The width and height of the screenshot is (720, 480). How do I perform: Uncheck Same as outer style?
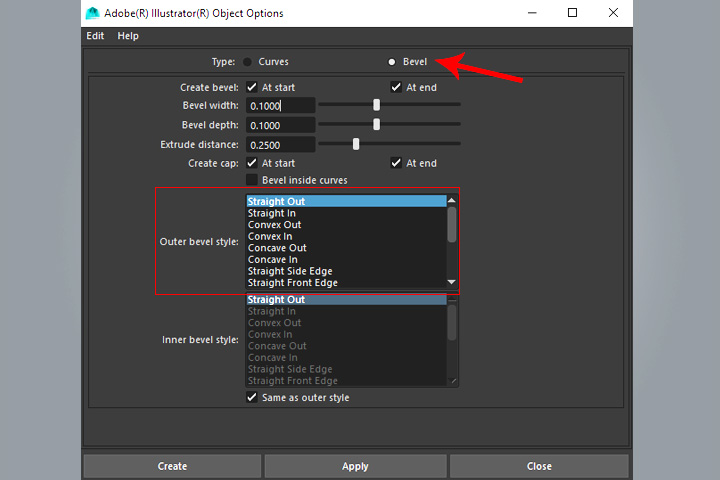coord(253,397)
